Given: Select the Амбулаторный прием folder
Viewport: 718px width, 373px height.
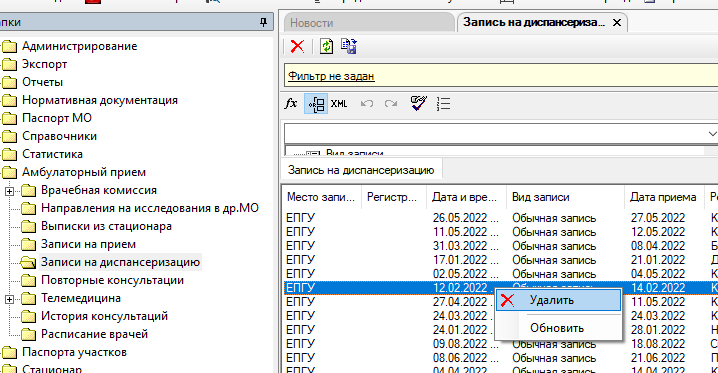Looking at the screenshot, I should [84, 172].
